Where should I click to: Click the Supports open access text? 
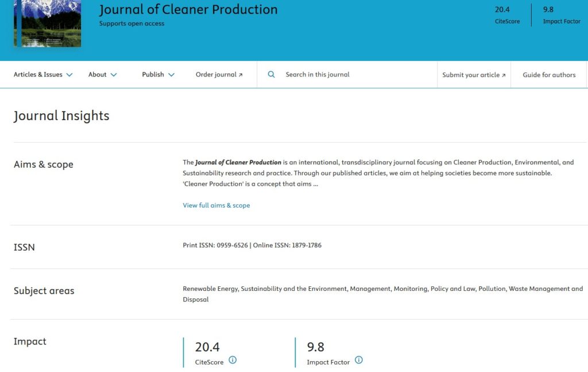pos(131,23)
